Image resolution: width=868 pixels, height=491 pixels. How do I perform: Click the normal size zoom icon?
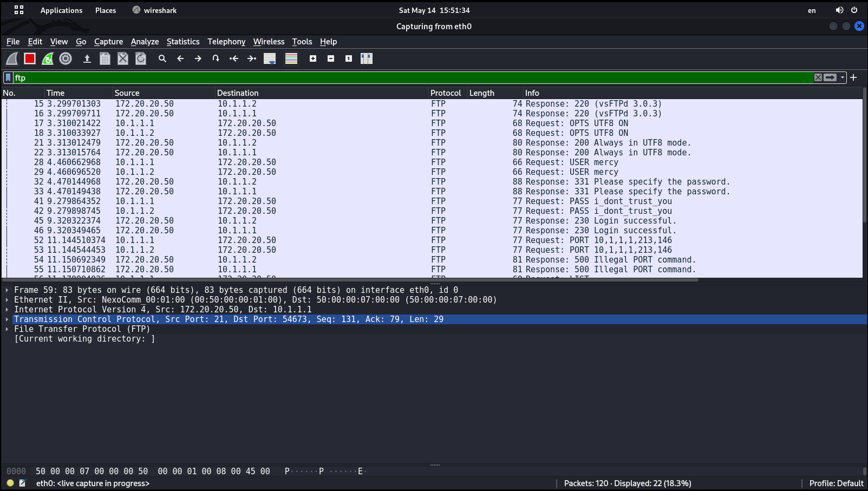click(x=348, y=58)
